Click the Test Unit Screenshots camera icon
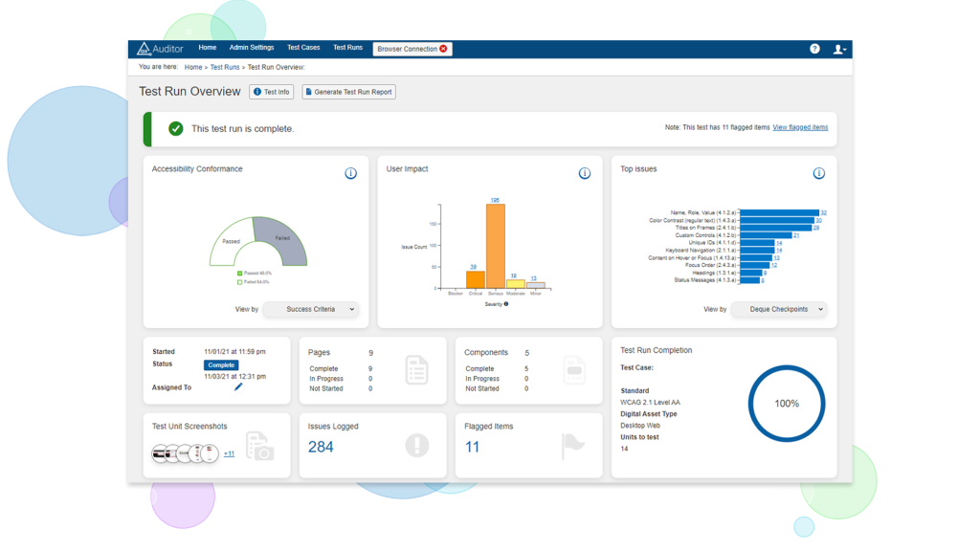The image size is (980, 551). pyautogui.click(x=259, y=446)
